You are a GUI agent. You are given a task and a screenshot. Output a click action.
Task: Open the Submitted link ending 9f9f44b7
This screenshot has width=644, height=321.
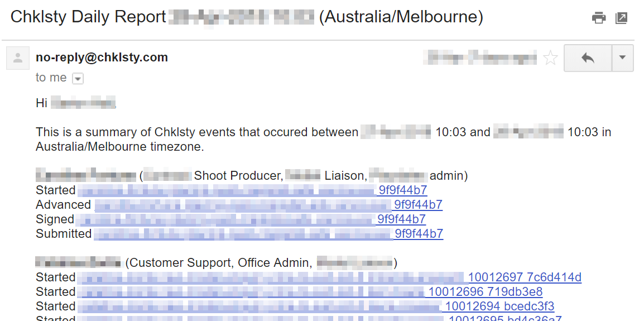[x=268, y=233]
